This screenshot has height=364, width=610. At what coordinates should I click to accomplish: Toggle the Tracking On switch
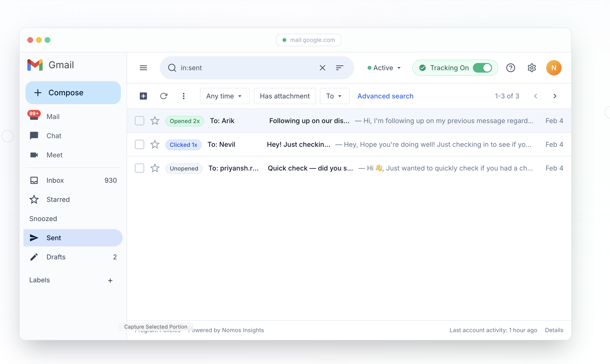(x=482, y=68)
